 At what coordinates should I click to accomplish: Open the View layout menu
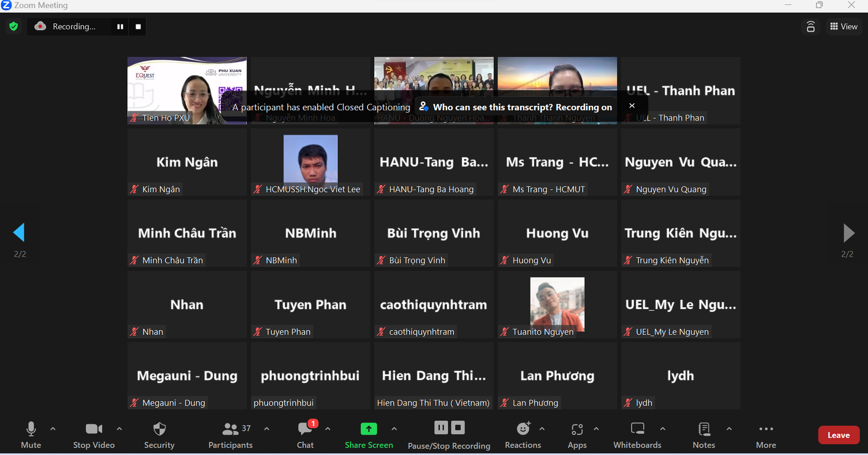(844, 27)
